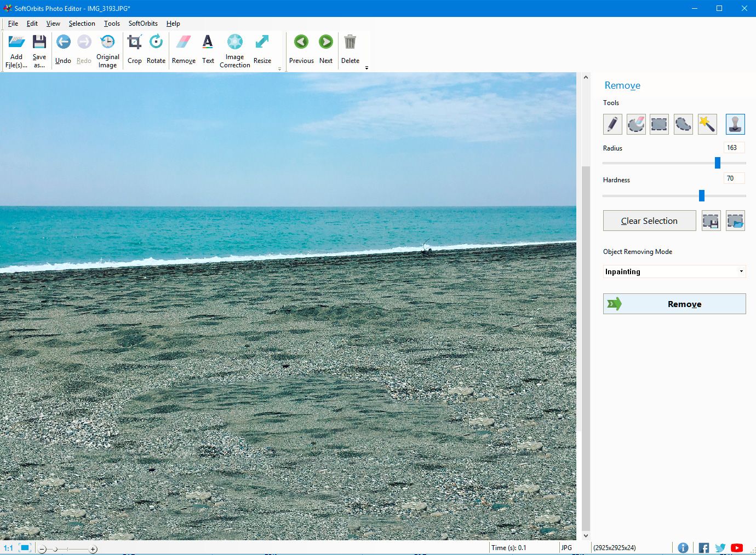Screen dimensions: 756x555
Task: Go to the Previous image
Action: point(301,50)
